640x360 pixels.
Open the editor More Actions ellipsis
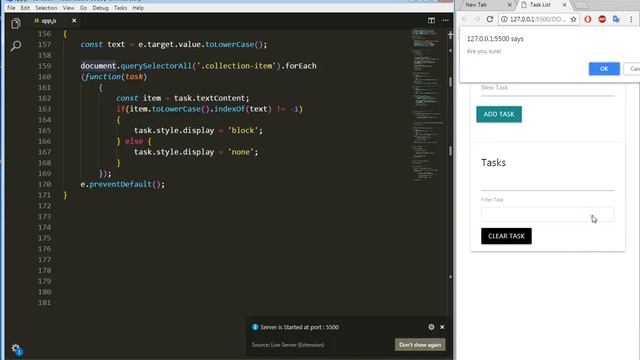tap(445, 20)
